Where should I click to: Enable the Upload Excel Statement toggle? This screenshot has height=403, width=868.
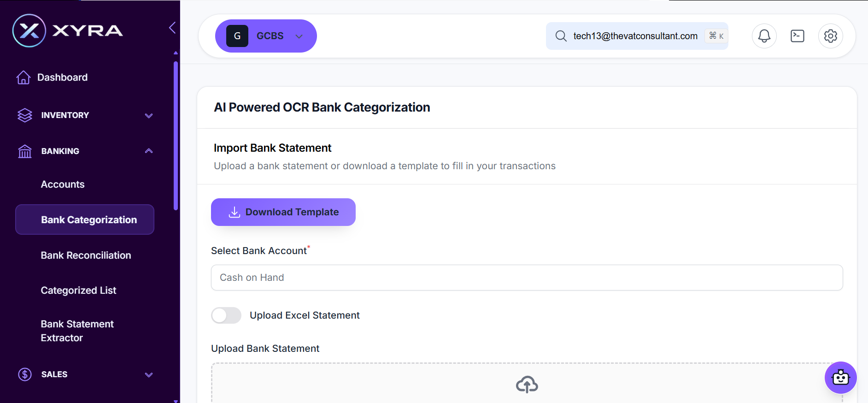226,315
